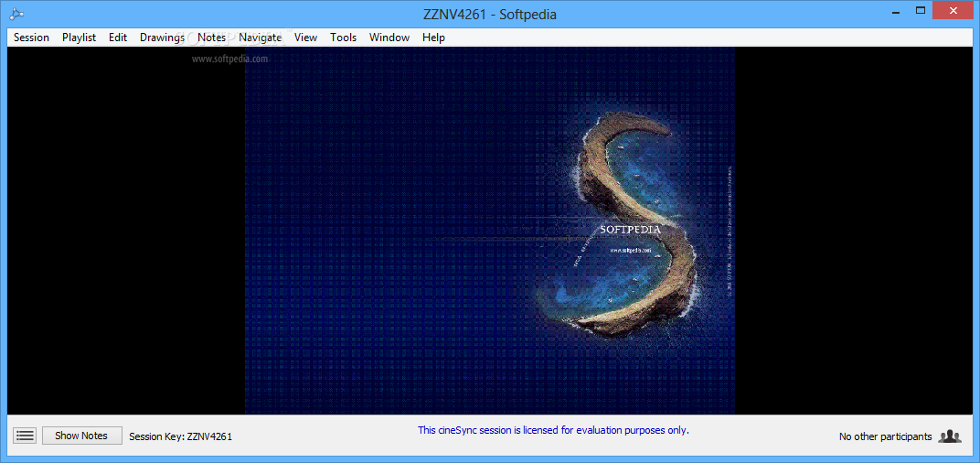Click the participants people icon
The image size is (980, 463).
pos(949,436)
